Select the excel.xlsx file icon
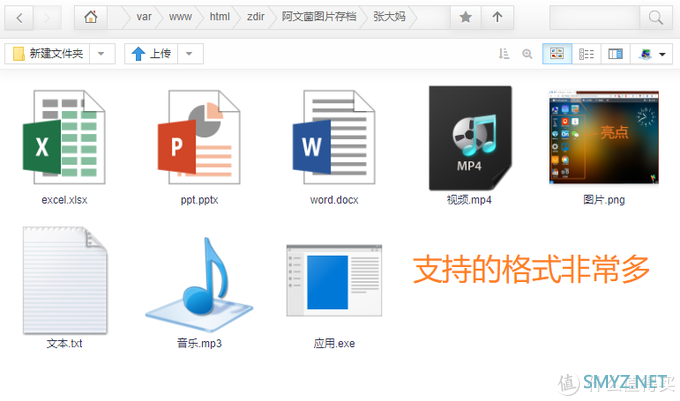 pos(64,137)
